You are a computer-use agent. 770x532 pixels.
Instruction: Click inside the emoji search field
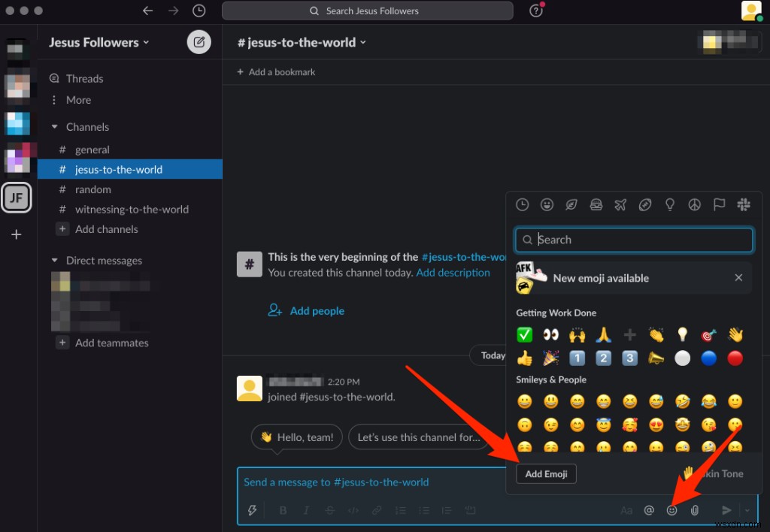(633, 240)
